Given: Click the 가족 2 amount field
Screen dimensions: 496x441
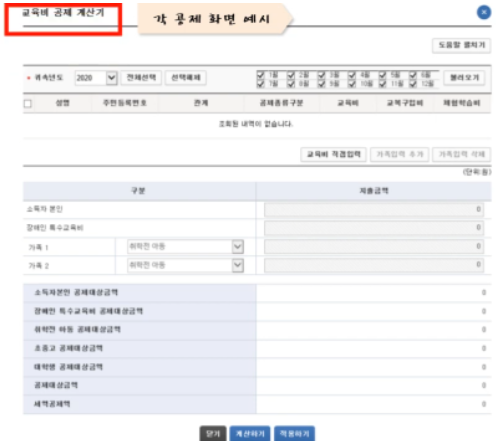Looking at the screenshot, I should [x=374, y=265].
